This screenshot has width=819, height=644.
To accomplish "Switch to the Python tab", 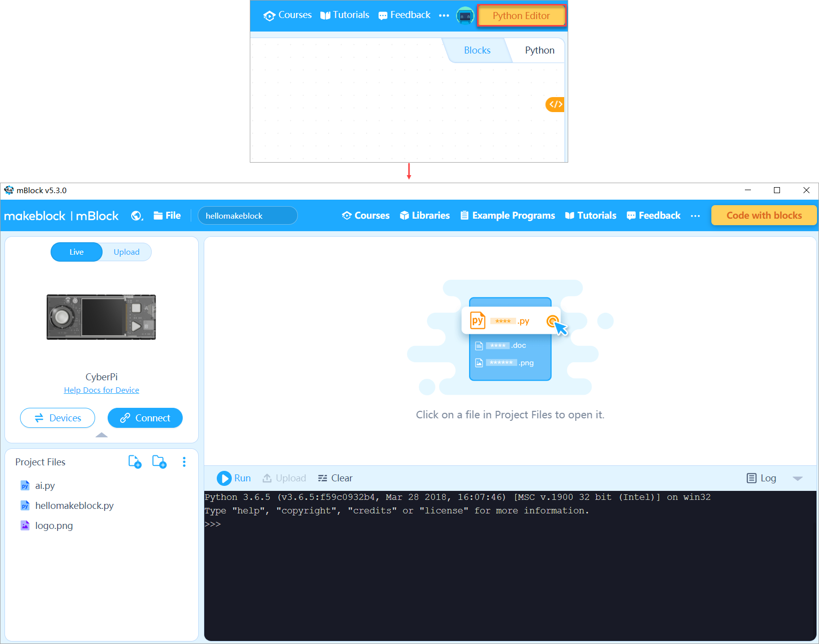I will [539, 51].
